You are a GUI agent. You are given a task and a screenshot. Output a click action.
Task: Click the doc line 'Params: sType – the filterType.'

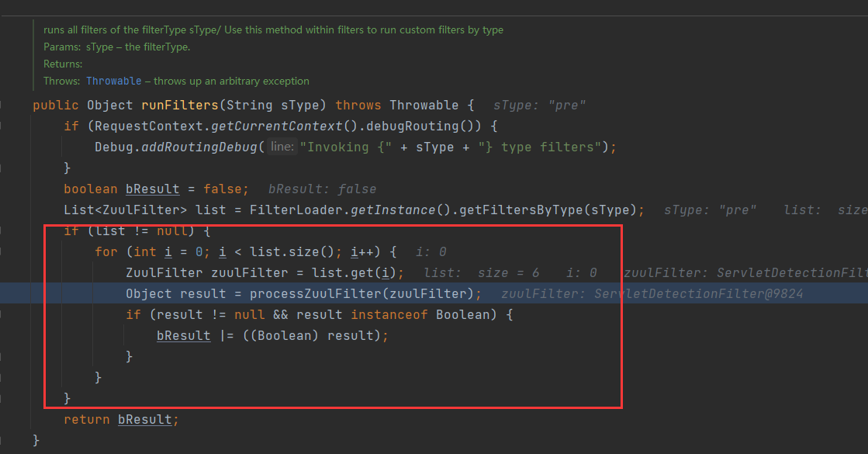tap(117, 47)
